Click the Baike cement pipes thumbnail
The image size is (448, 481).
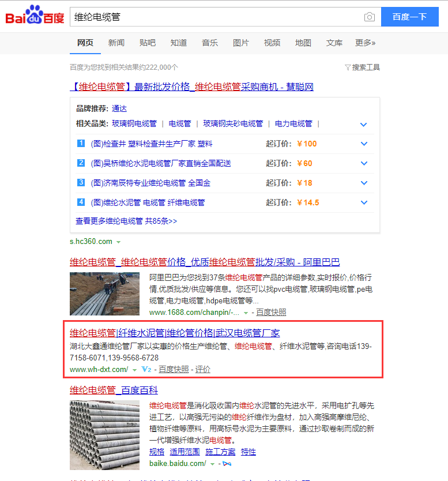[104, 435]
